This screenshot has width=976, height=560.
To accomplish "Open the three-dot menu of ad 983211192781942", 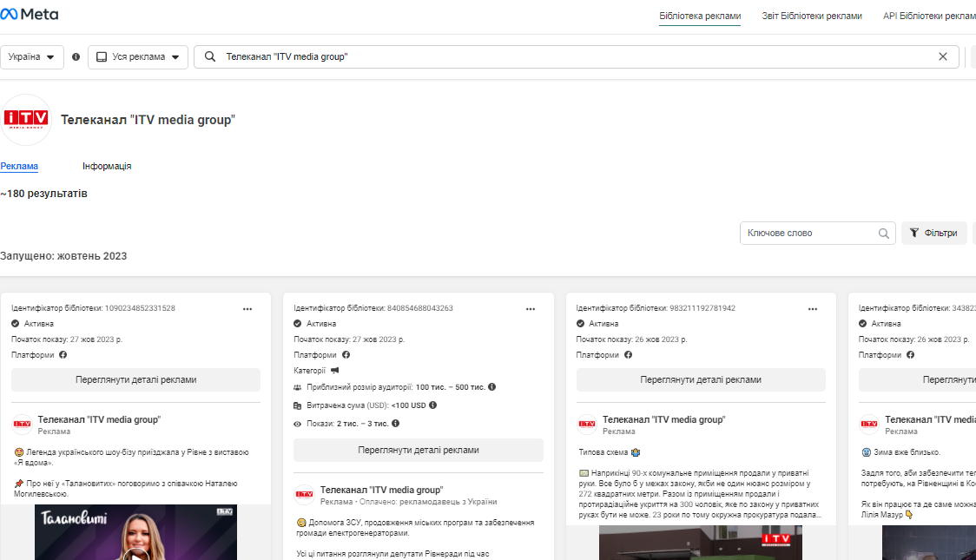I will click(x=813, y=308).
